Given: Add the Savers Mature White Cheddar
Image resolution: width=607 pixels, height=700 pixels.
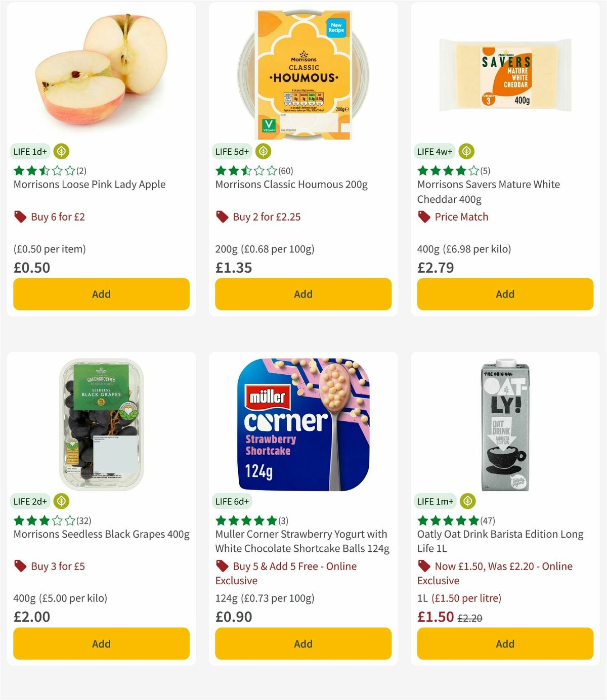Looking at the screenshot, I should pyautogui.click(x=504, y=294).
